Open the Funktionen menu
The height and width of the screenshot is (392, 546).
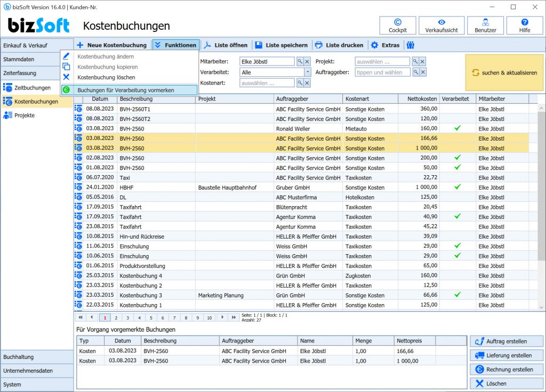pyautogui.click(x=176, y=45)
